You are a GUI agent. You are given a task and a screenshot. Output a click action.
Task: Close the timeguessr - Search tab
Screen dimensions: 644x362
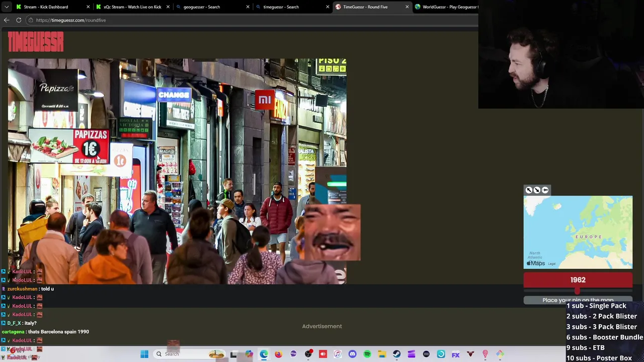coord(328,7)
